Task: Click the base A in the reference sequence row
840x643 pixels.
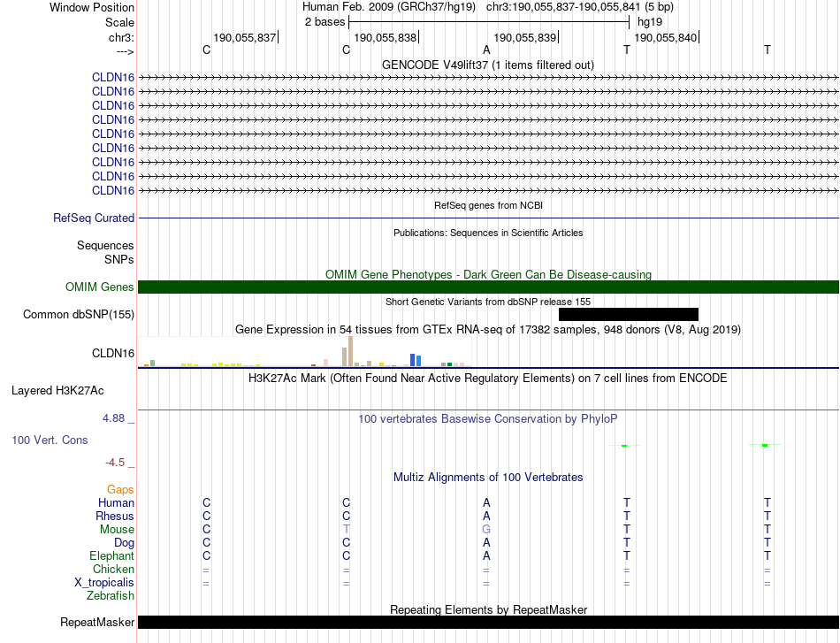Action: [486, 50]
